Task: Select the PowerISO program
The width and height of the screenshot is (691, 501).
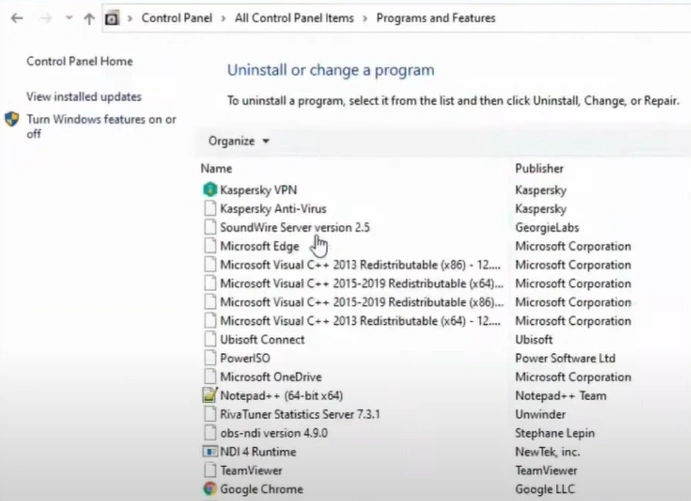Action: point(245,358)
